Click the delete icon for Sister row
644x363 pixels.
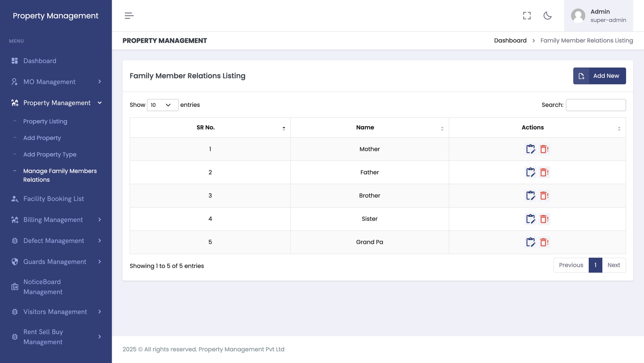544,219
